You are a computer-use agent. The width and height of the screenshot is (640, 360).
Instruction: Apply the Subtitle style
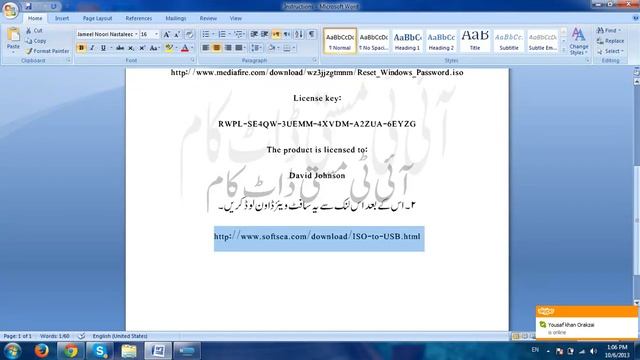point(509,41)
